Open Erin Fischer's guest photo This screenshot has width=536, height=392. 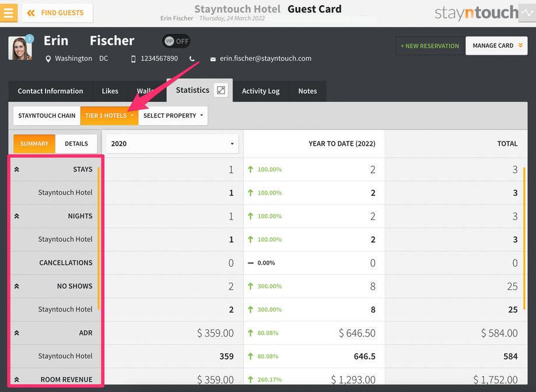click(x=20, y=48)
